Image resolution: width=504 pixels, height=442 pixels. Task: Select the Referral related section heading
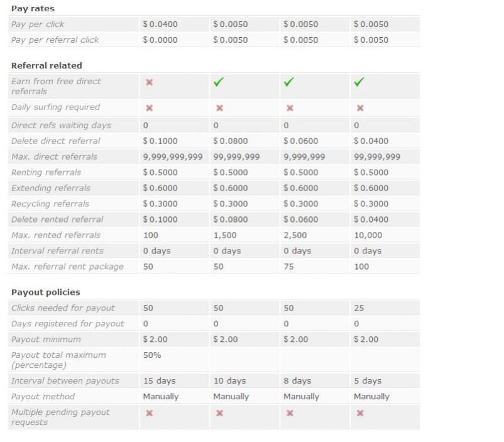coord(47,65)
